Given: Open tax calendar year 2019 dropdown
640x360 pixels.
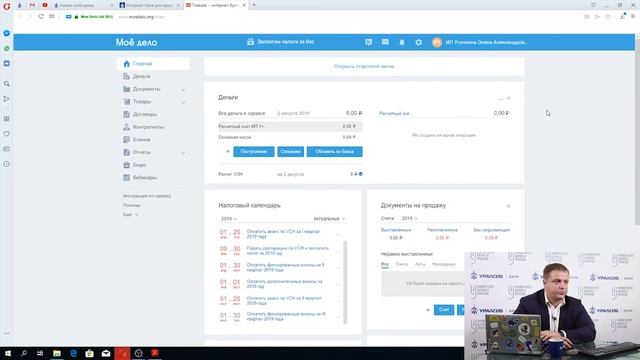Looking at the screenshot, I should [x=229, y=219].
